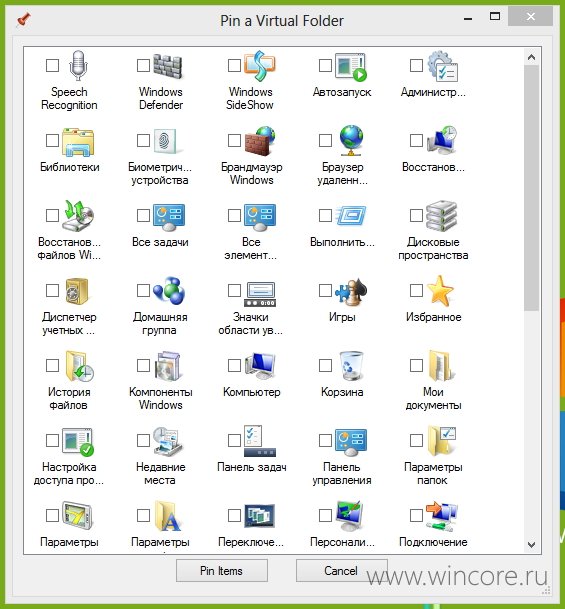Select the Брандмауэр Windows firewall icon
565x609 pixels.
(x=260, y=141)
